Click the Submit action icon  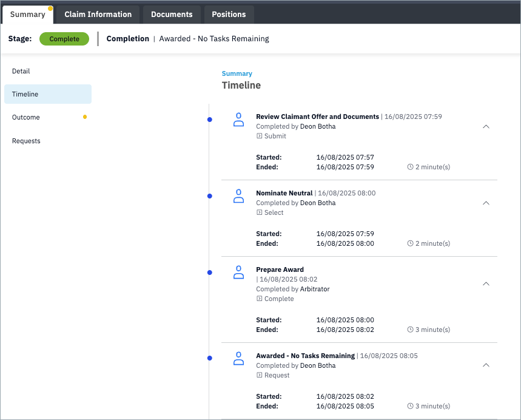[259, 136]
